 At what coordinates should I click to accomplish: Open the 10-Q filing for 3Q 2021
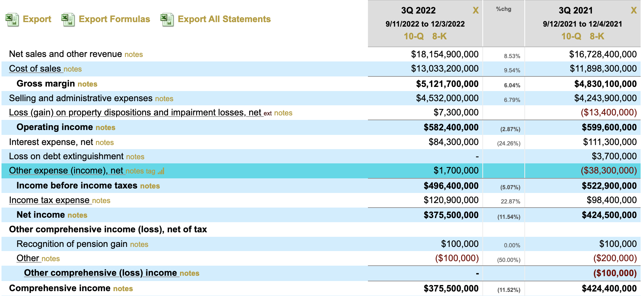[x=571, y=36]
